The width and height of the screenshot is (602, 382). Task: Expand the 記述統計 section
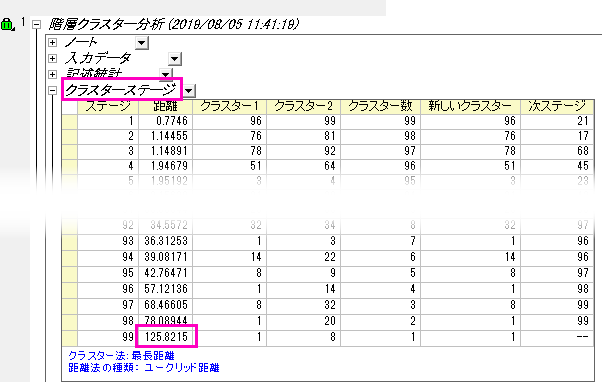pyautogui.click(x=53, y=74)
